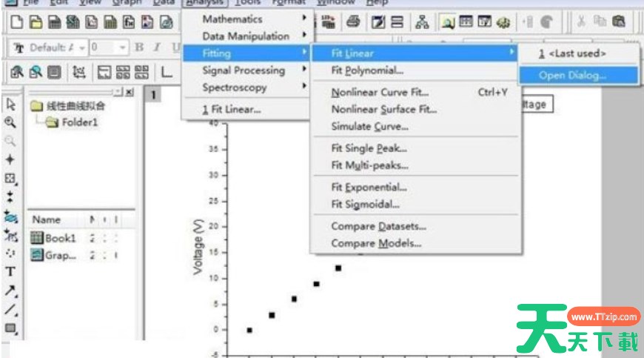Click the Merge graph windows icon
The width and height of the screenshot is (644, 358).
141,73
